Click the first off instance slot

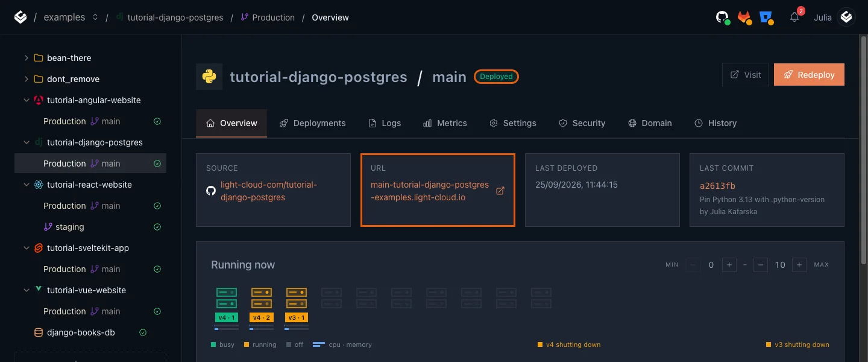click(x=332, y=298)
